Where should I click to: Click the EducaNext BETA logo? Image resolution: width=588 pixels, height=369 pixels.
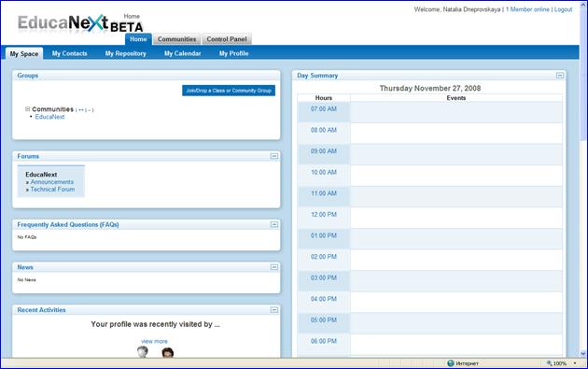[x=80, y=23]
